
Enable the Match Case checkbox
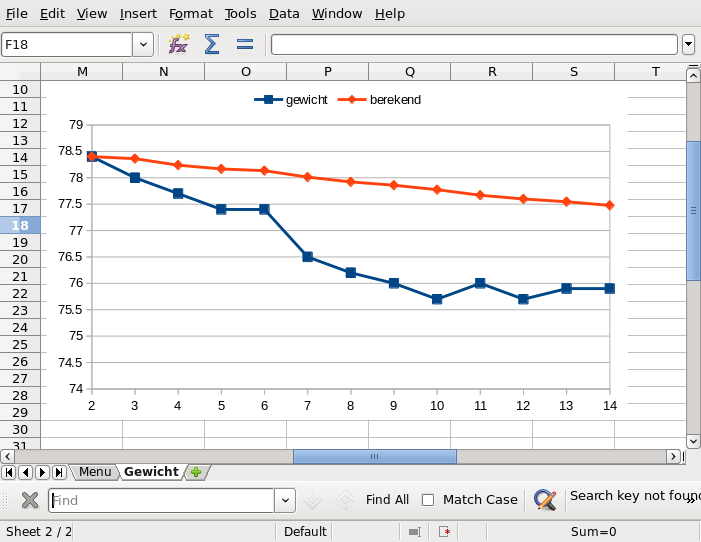pos(428,500)
